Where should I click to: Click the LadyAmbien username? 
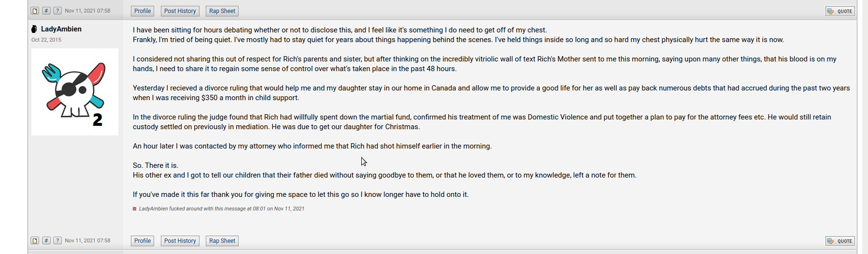pyautogui.click(x=61, y=29)
